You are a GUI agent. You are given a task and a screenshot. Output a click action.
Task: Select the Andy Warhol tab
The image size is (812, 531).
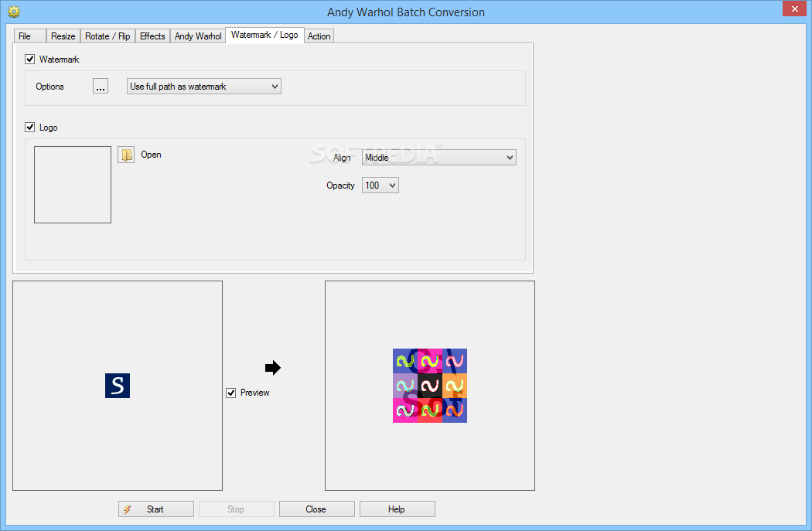pyautogui.click(x=198, y=36)
